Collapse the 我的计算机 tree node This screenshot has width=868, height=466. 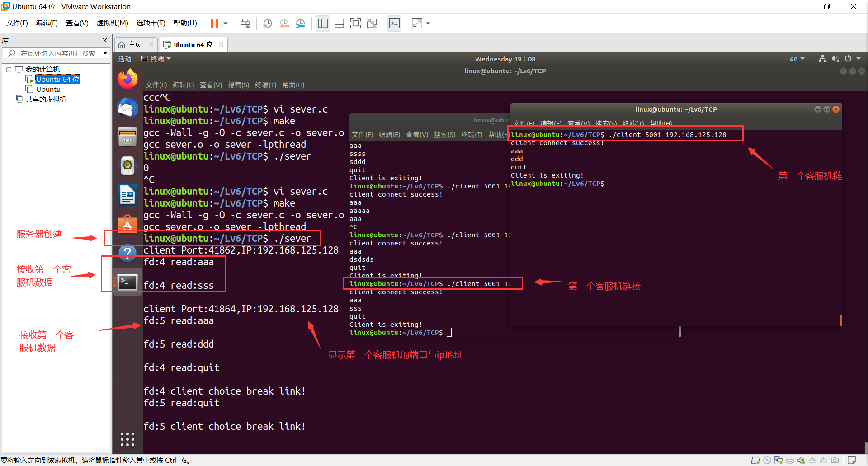click(8, 69)
